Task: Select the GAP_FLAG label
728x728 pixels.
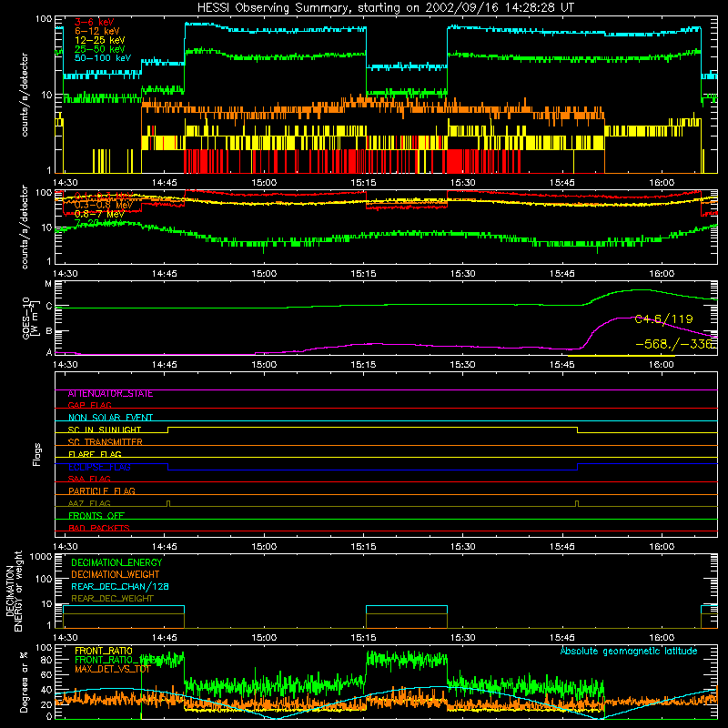Action: [x=89, y=405]
